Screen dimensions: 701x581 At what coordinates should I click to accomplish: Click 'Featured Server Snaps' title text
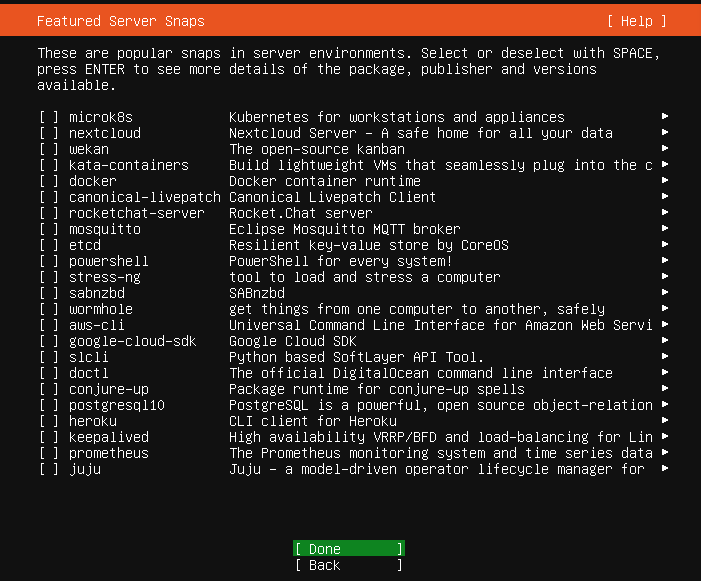pos(121,21)
